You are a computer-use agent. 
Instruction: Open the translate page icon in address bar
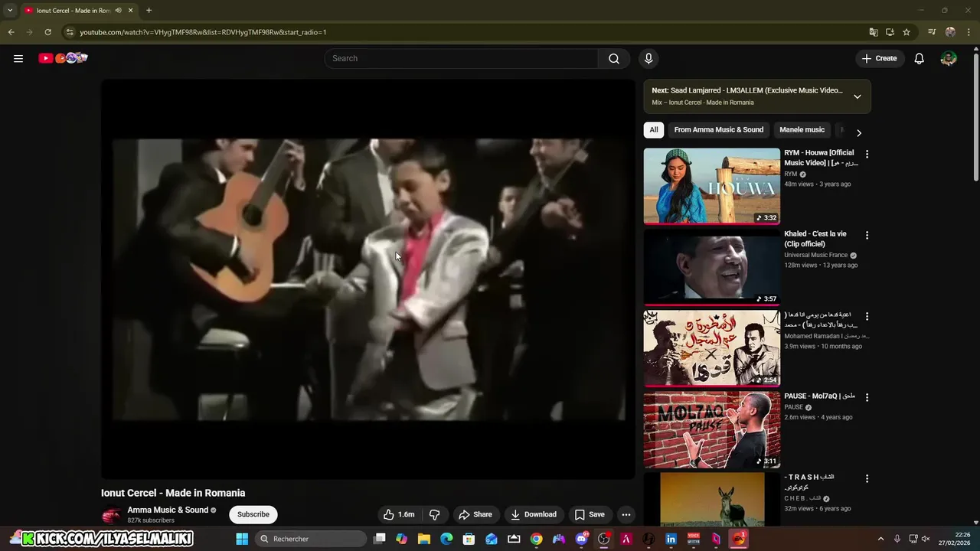coord(874,32)
